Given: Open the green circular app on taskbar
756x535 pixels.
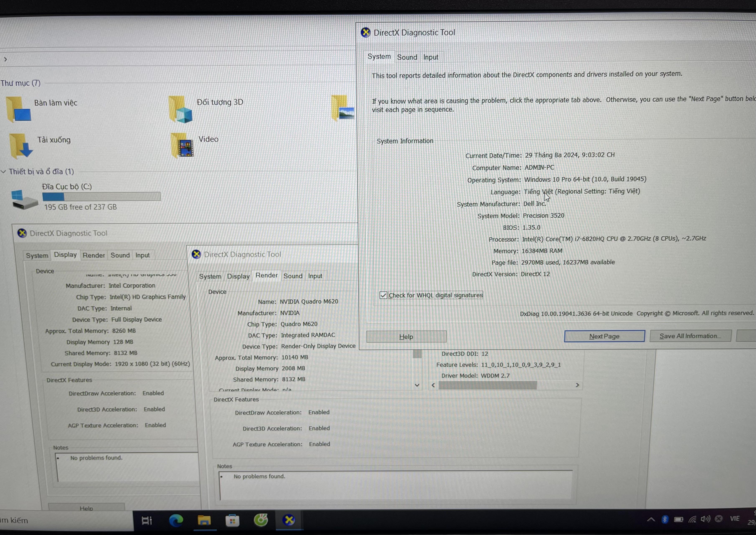Looking at the screenshot, I should click(x=261, y=520).
